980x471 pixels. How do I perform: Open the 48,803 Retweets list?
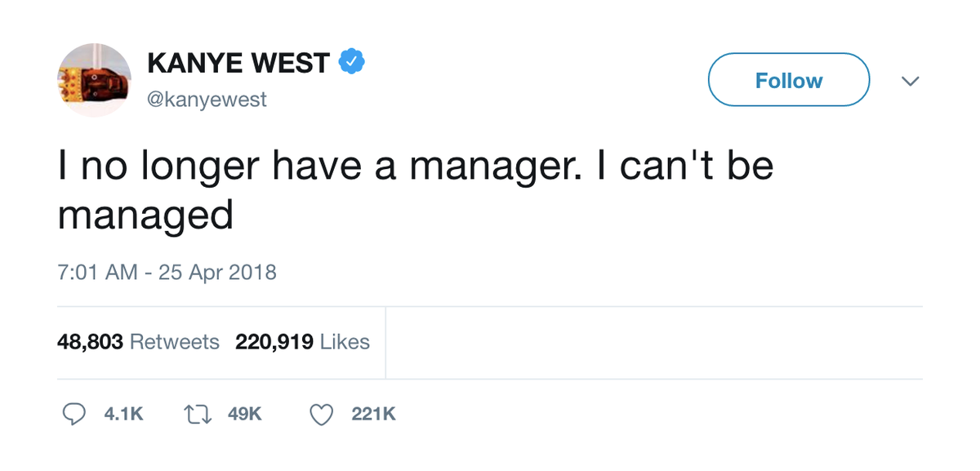(136, 342)
